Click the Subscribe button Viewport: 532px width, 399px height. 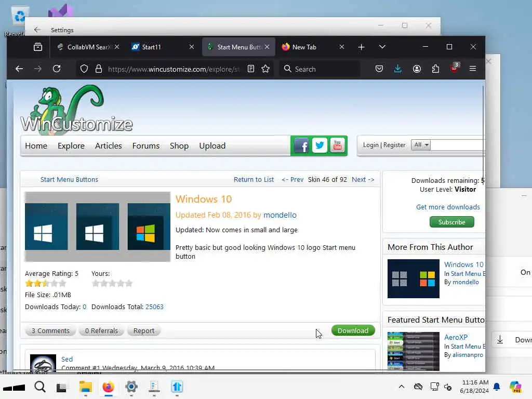click(451, 222)
